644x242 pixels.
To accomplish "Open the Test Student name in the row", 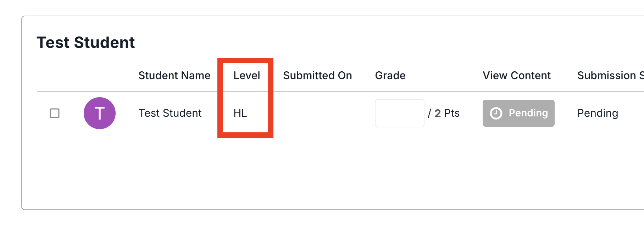I will pyautogui.click(x=170, y=113).
